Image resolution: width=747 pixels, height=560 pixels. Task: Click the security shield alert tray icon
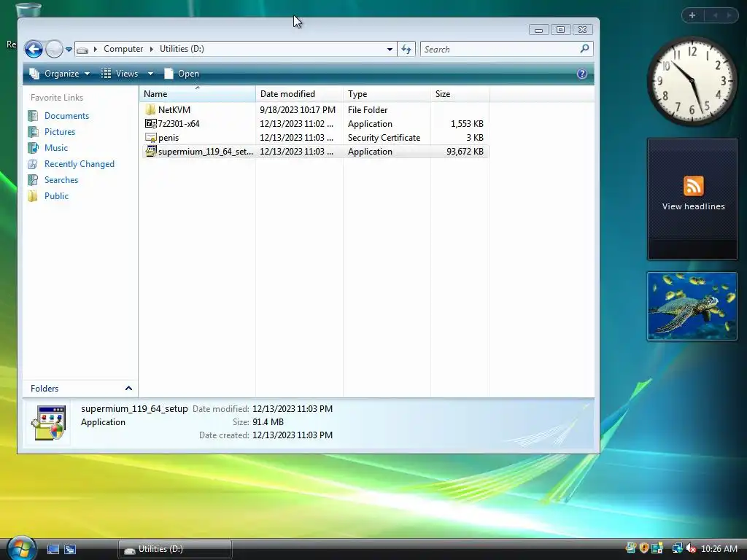(644, 548)
